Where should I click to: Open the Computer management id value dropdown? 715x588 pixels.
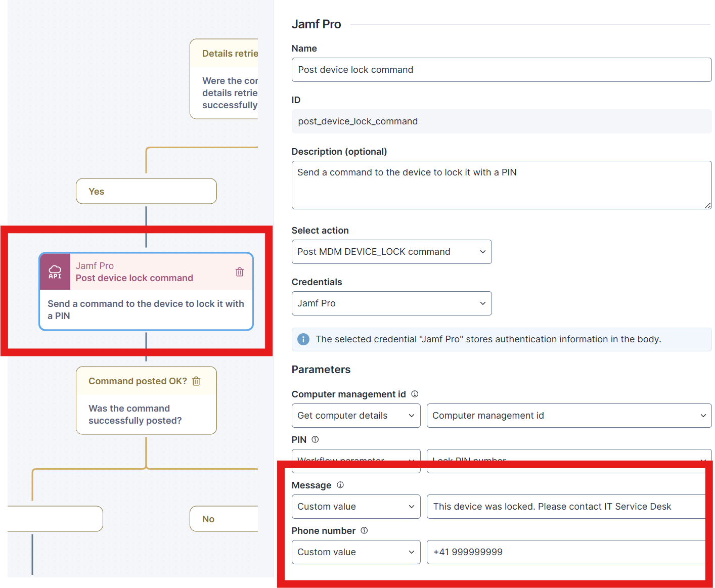568,416
